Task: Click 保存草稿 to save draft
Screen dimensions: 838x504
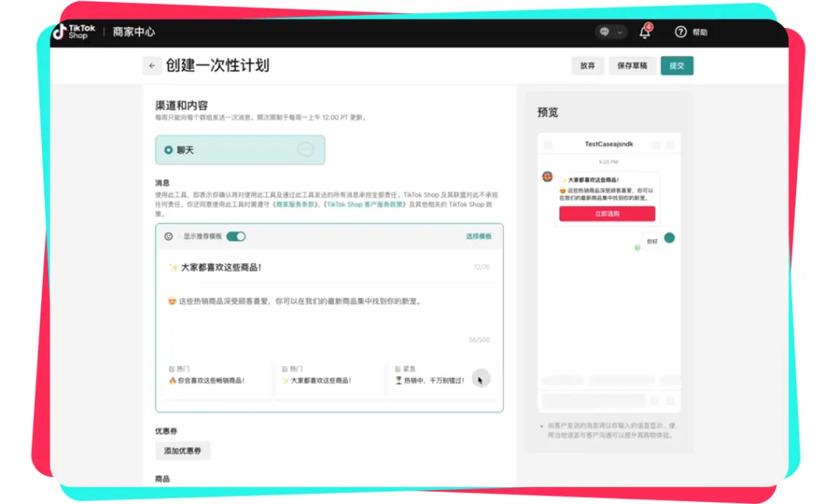Action: 632,66
